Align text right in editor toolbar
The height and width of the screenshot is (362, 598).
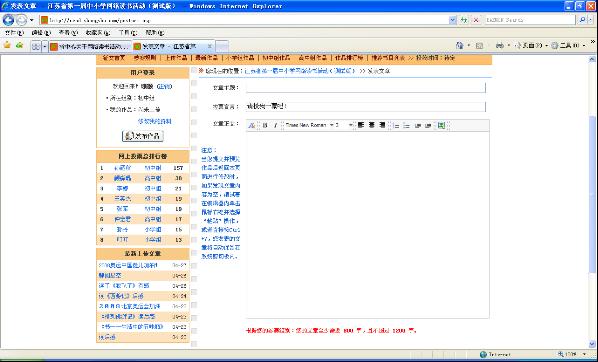click(x=382, y=125)
